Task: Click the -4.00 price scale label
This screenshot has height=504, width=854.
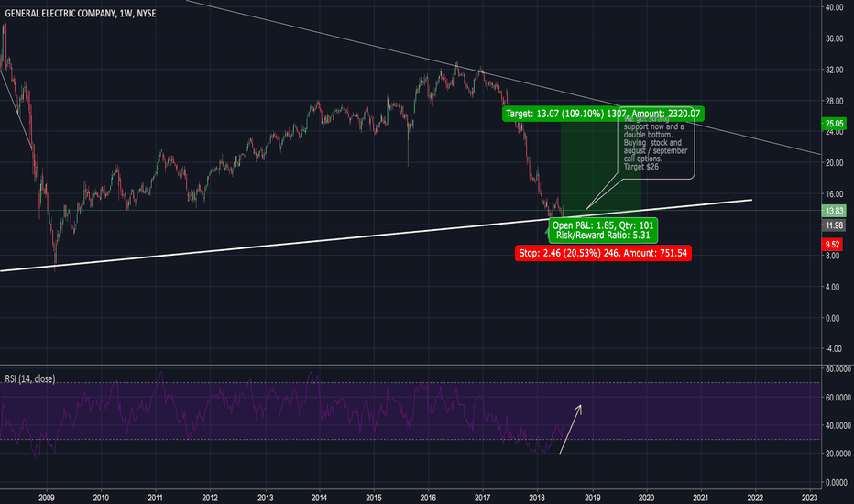Action: point(833,348)
